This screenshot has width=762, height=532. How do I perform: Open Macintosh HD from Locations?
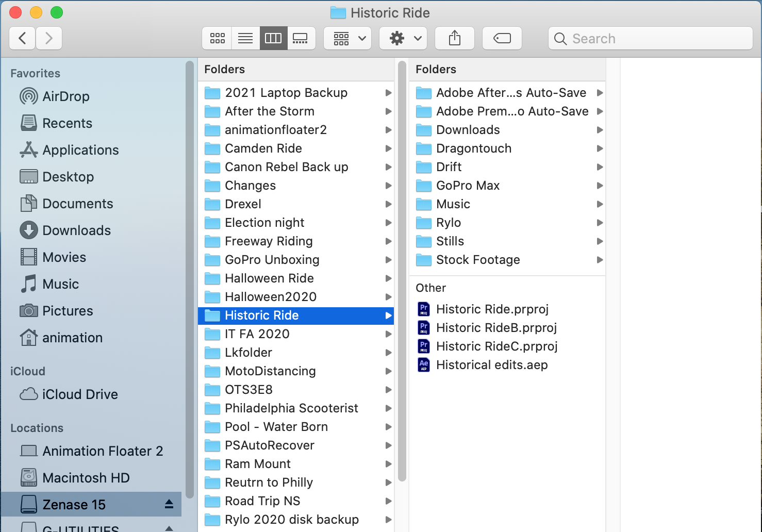86,478
